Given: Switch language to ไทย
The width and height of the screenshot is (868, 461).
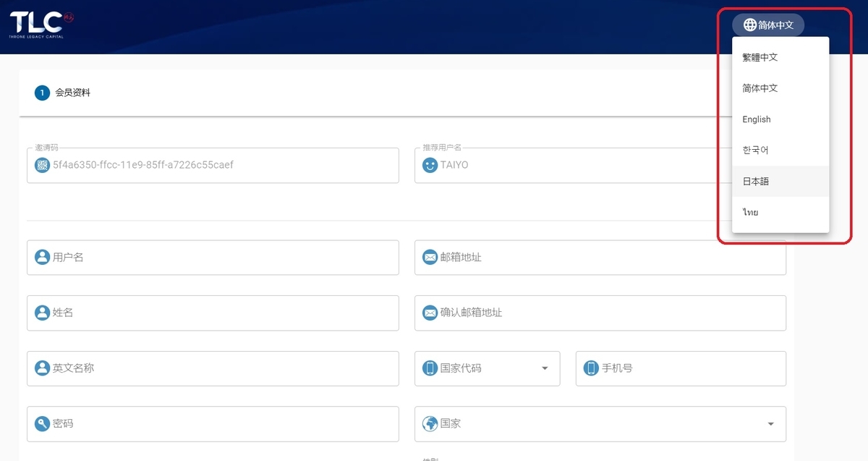Looking at the screenshot, I should 780,213.
